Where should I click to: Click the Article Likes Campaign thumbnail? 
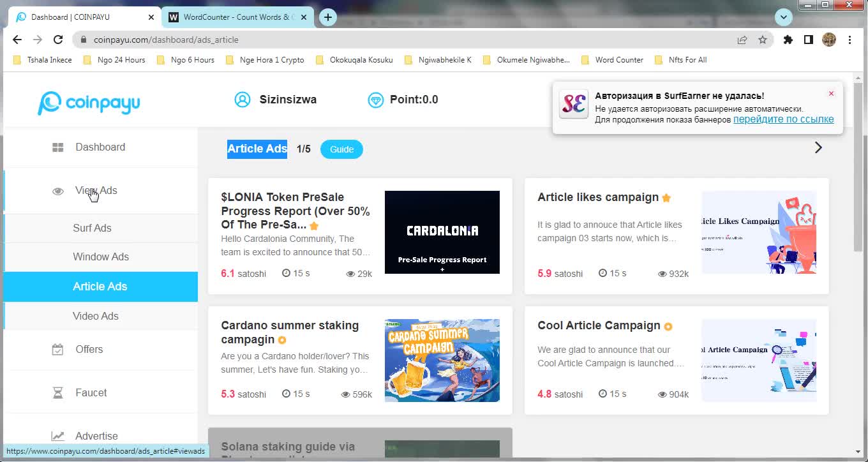pos(759,232)
